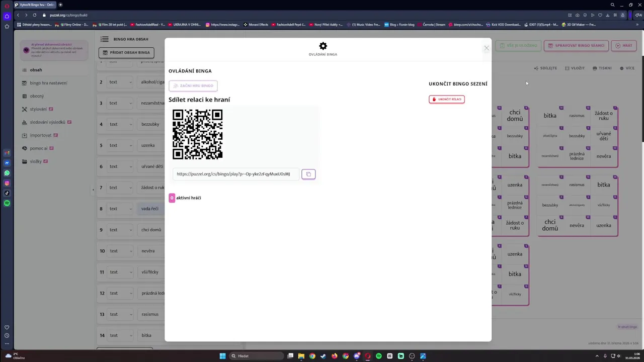Open WhatsApp in Opera sidebar
The width and height of the screenshot is (644, 362).
pos(7,173)
